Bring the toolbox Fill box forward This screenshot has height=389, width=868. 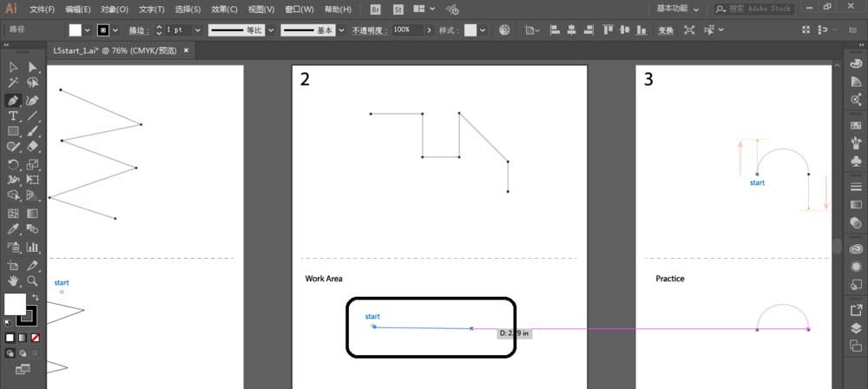tap(15, 304)
